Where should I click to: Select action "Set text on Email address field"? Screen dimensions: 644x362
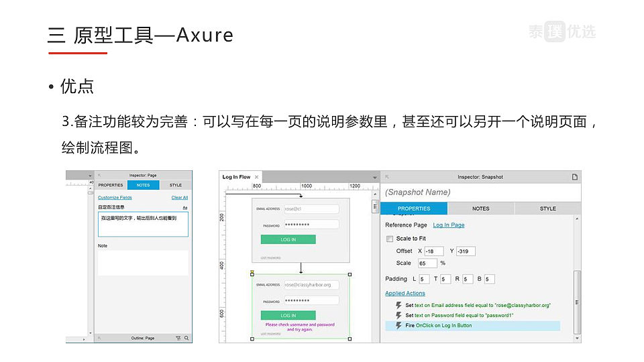point(473,306)
